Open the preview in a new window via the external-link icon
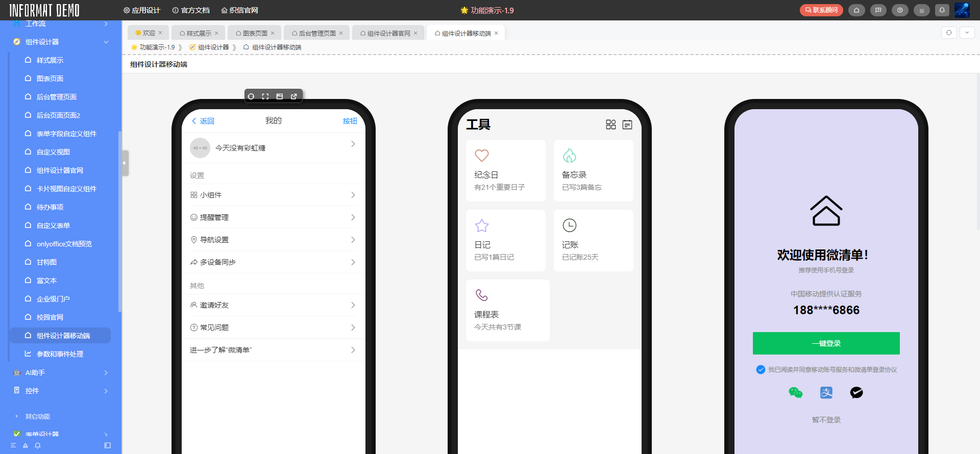 pyautogui.click(x=294, y=96)
